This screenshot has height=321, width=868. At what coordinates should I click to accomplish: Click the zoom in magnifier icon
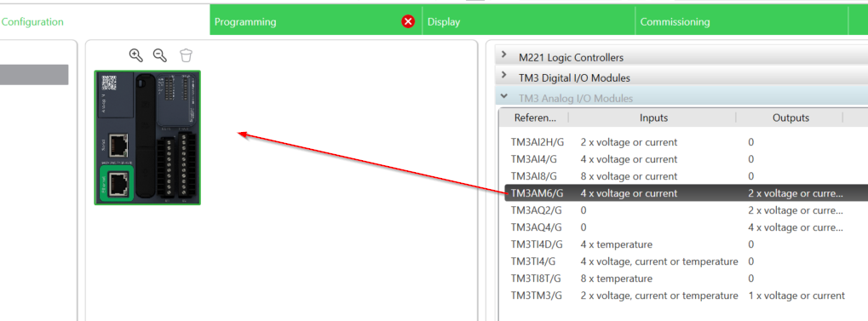135,54
